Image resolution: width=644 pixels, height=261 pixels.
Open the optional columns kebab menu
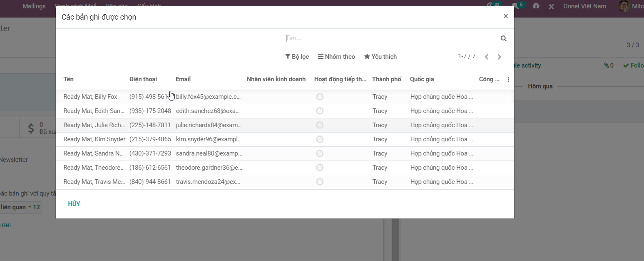click(x=508, y=80)
